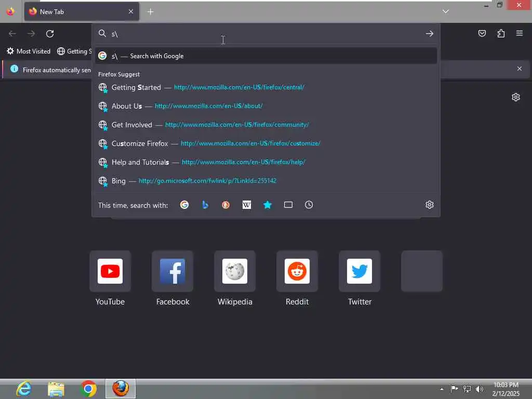Viewport: 532px width, 399px height.
Task: Choose Customize Firefox suggestion row
Action: (x=265, y=143)
